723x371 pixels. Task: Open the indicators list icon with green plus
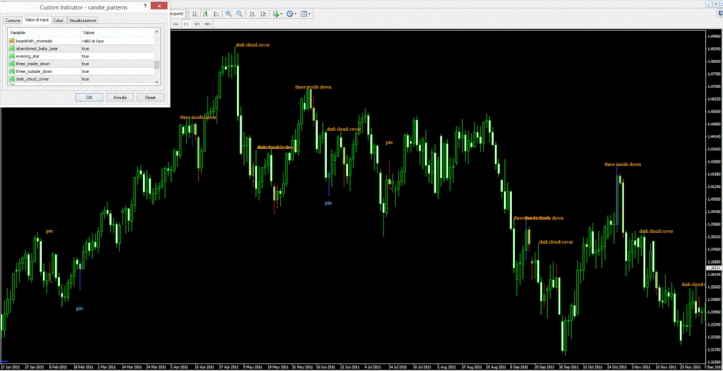[276, 14]
